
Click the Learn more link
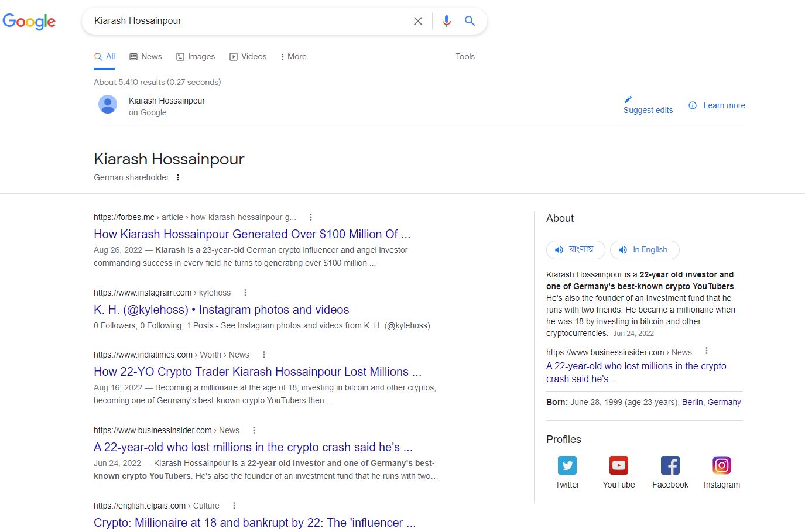(724, 105)
